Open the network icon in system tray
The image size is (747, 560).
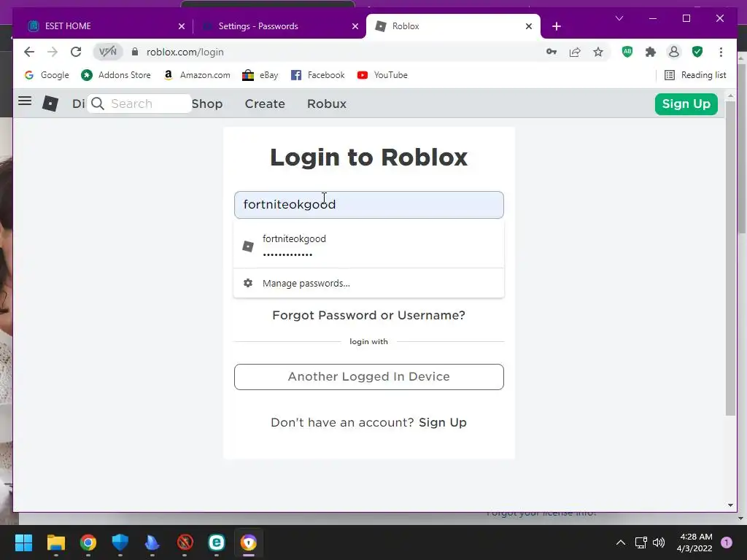click(640, 542)
